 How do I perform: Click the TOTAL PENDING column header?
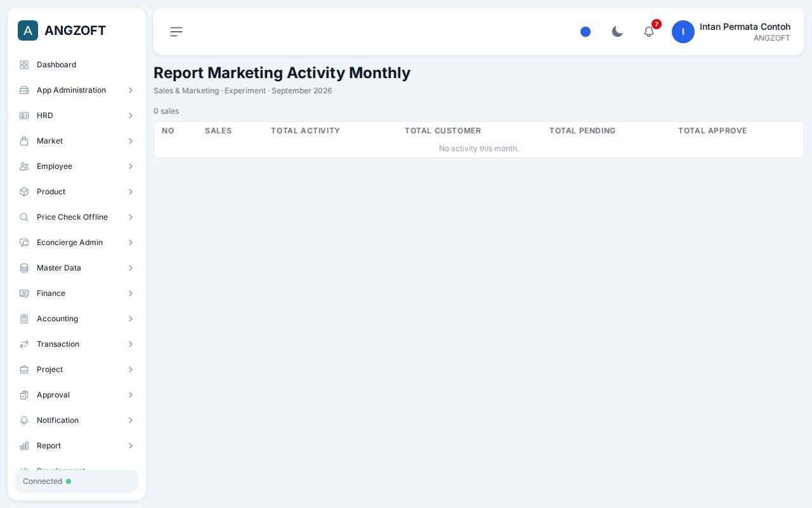(x=582, y=131)
